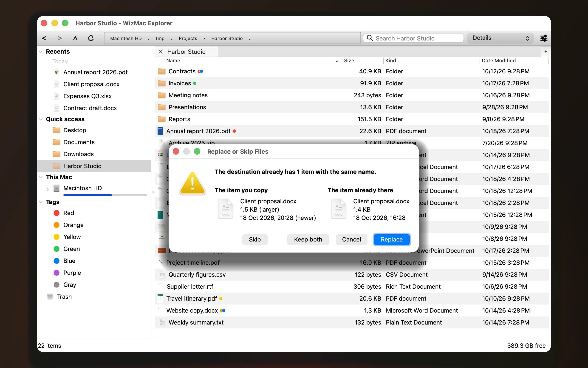Navigate up to the parent folder

(x=75, y=38)
